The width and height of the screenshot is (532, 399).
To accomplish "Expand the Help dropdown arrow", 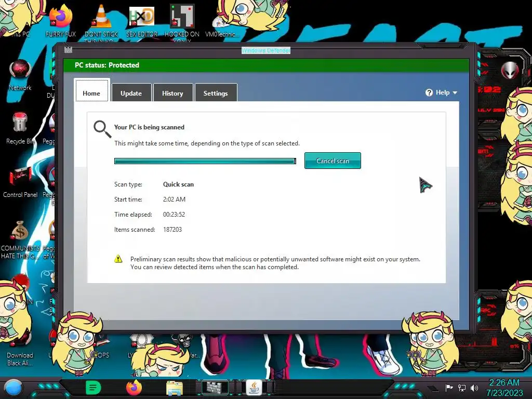I will (455, 92).
